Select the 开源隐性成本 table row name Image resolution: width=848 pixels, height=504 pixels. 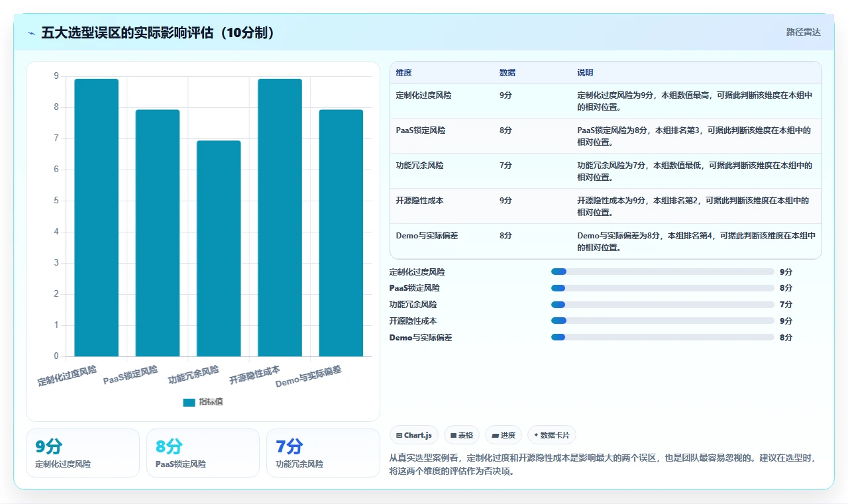click(419, 201)
